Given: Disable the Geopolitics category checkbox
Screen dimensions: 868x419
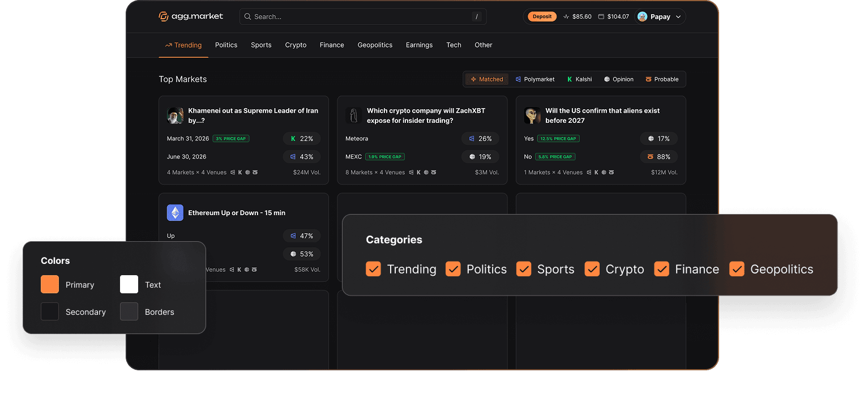Looking at the screenshot, I should 737,269.
